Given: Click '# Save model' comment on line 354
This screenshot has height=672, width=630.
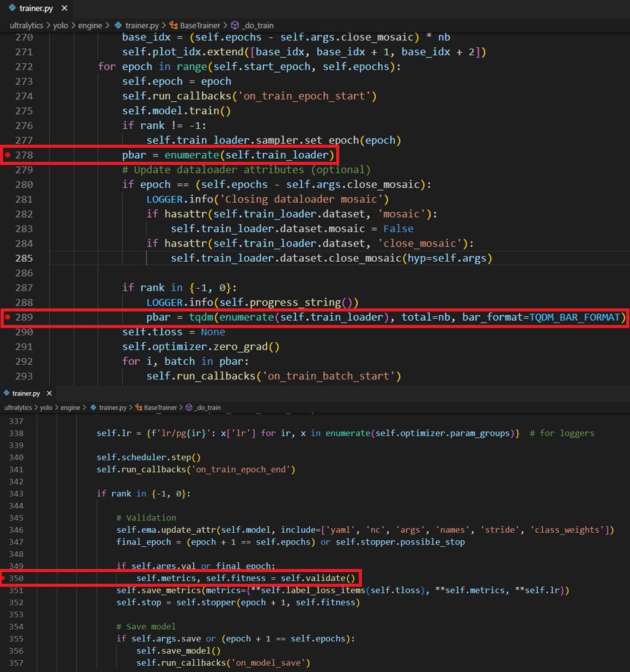Looking at the screenshot, I should tap(146, 627).
